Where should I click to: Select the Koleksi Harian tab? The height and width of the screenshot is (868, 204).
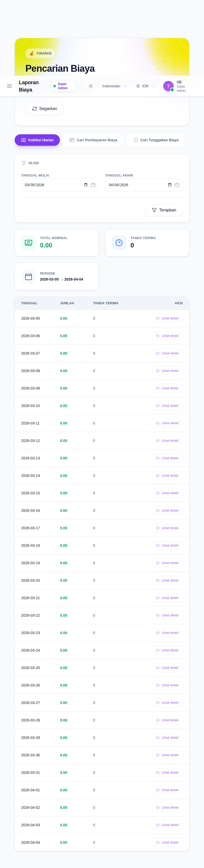pos(37,140)
